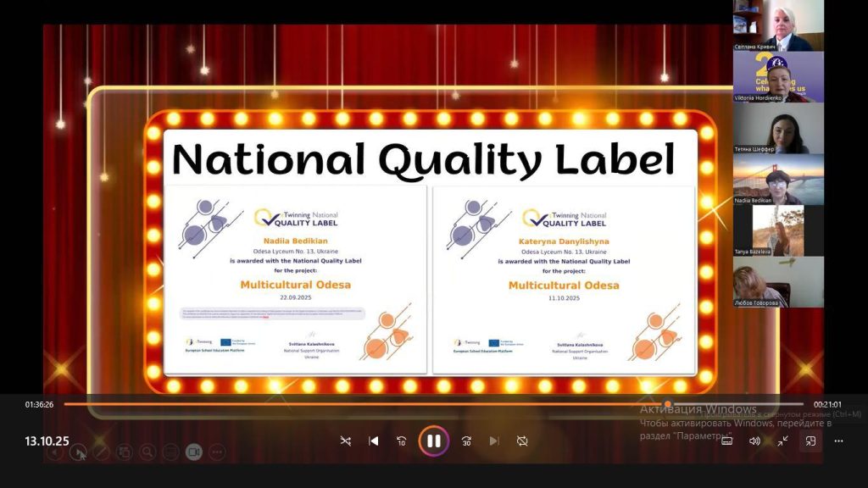Expand the more options ellipsis menu
The image size is (868, 488).
coord(838,441)
